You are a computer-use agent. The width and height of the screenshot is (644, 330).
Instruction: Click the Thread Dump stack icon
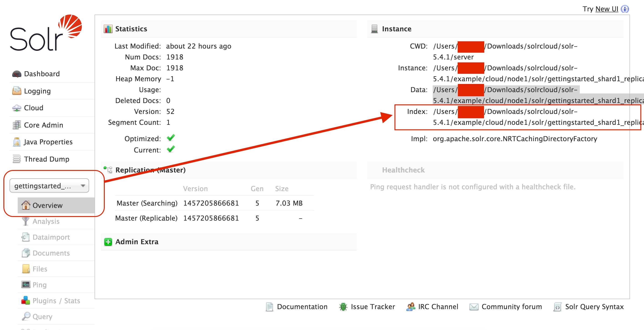tap(17, 159)
